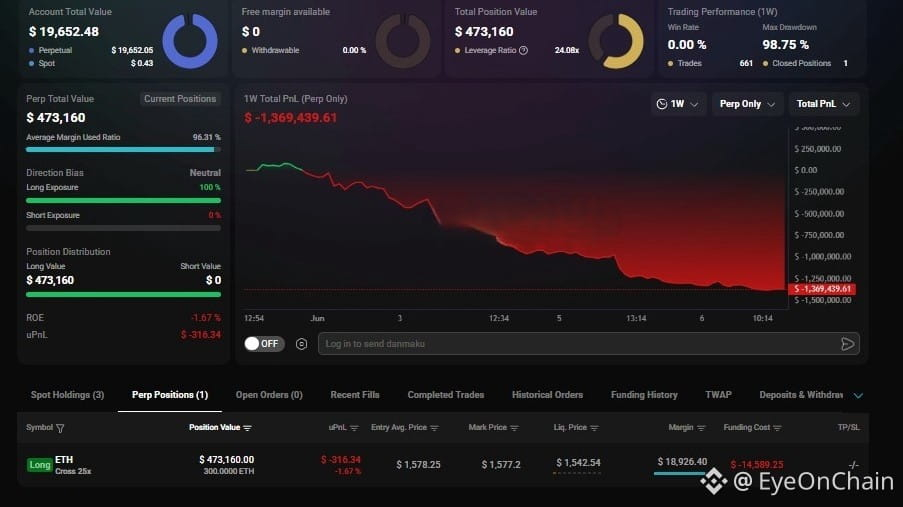
Task: Click the ETH symbol in positions table
Action: [64, 459]
